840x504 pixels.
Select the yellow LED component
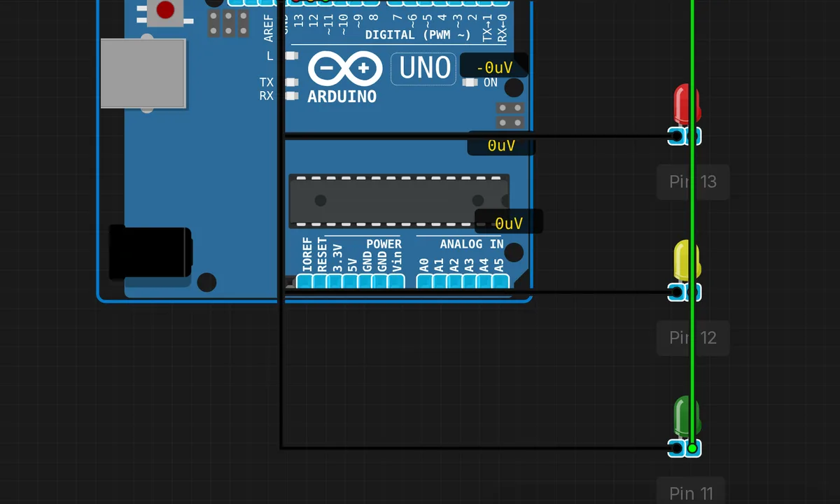686,262
